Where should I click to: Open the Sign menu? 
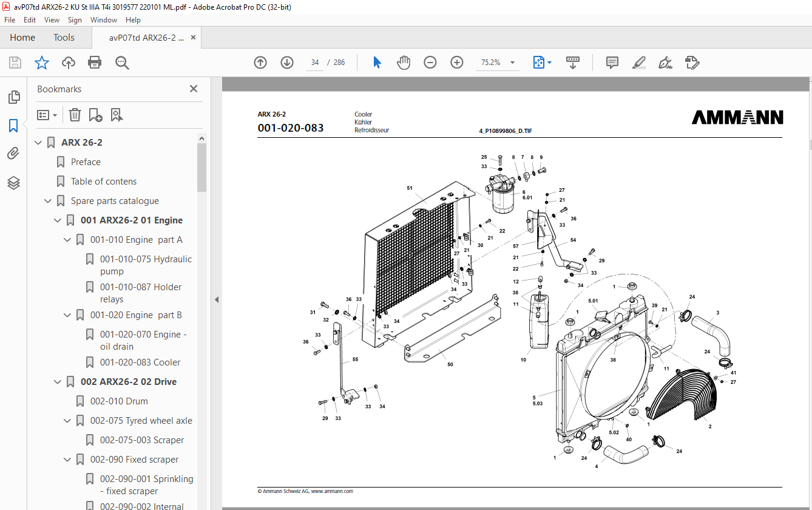pyautogui.click(x=75, y=20)
